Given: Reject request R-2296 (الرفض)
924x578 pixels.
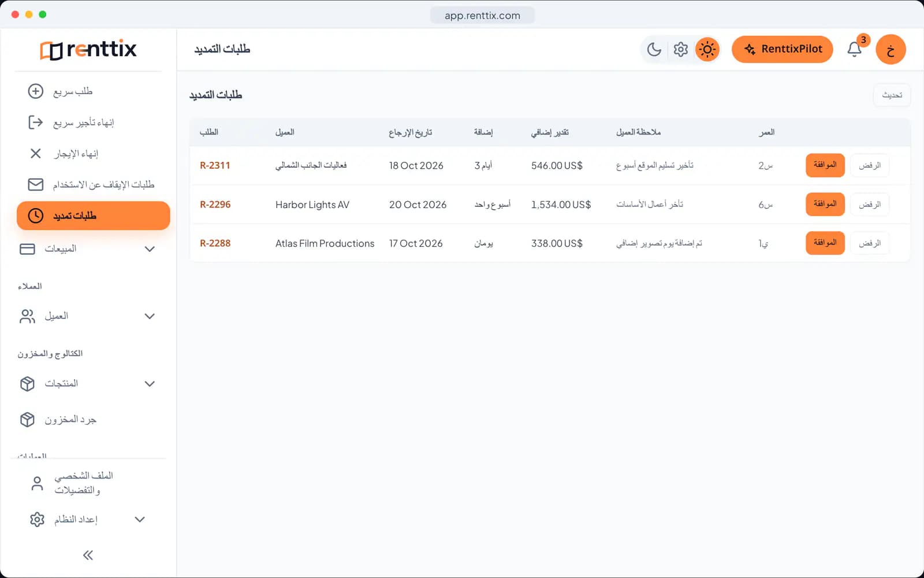Looking at the screenshot, I should point(870,205).
